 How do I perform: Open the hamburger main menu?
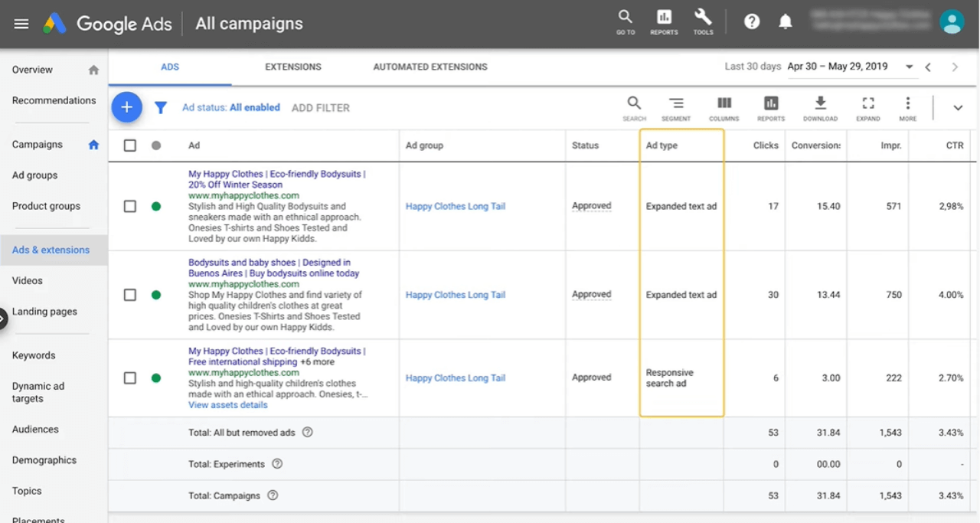[x=21, y=24]
